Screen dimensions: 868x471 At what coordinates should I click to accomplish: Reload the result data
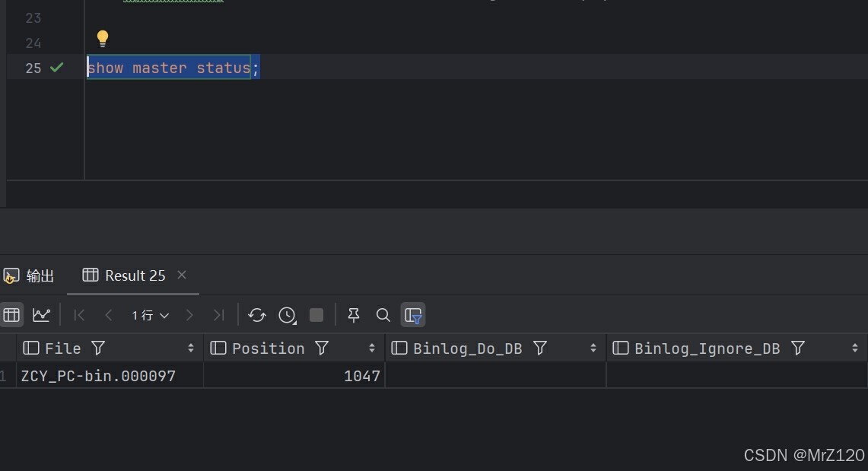click(257, 315)
